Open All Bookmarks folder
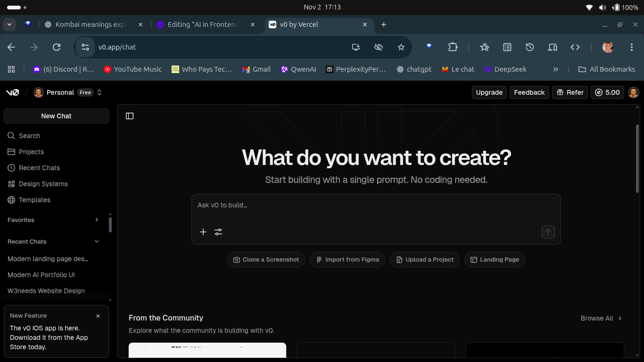This screenshot has height=362, width=644. pyautogui.click(x=607, y=69)
